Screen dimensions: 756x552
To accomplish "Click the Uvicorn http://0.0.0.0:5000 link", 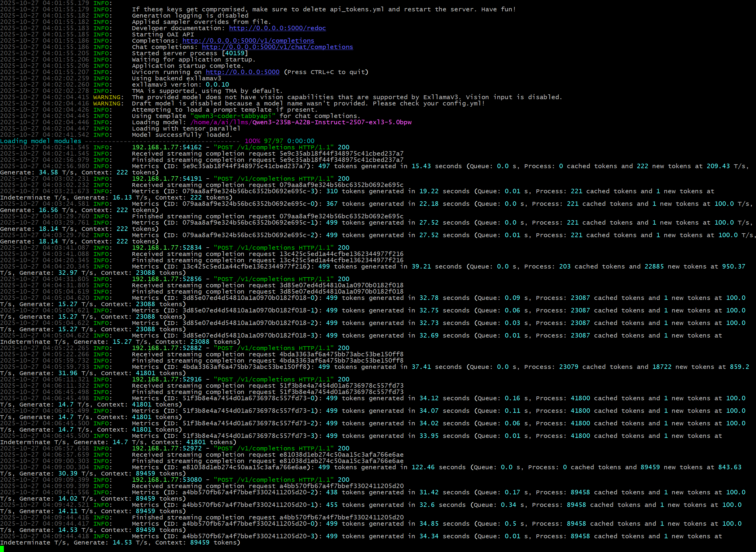I will (x=243, y=72).
